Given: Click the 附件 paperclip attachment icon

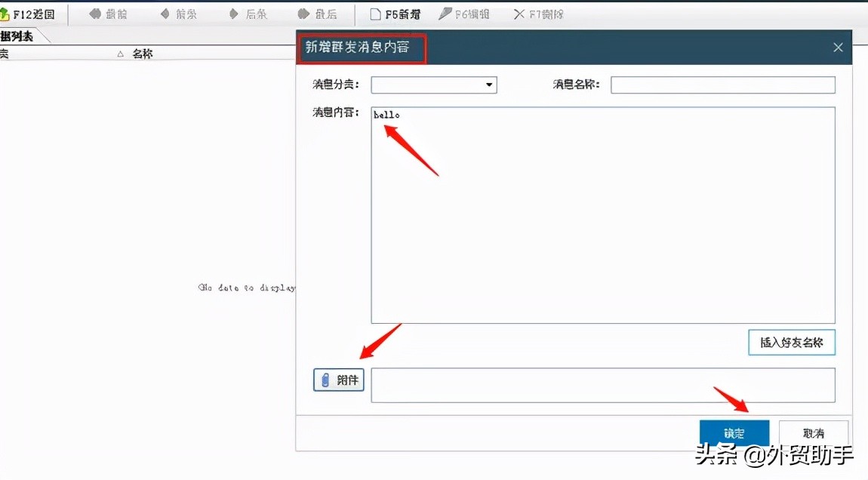Looking at the screenshot, I should [326, 380].
